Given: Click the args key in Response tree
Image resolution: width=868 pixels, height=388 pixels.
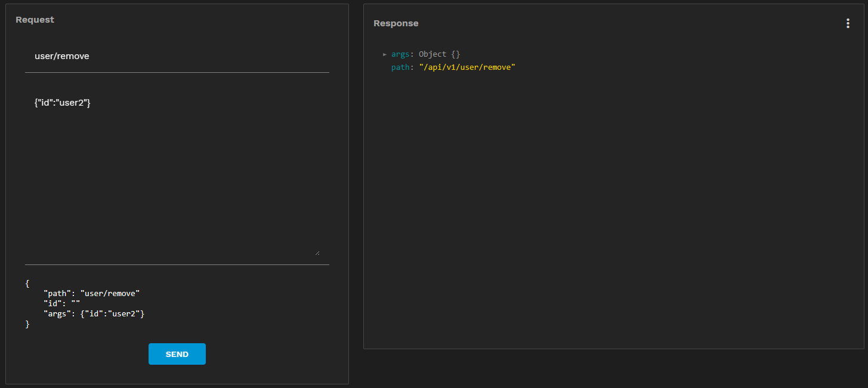Looking at the screenshot, I should pyautogui.click(x=400, y=54).
